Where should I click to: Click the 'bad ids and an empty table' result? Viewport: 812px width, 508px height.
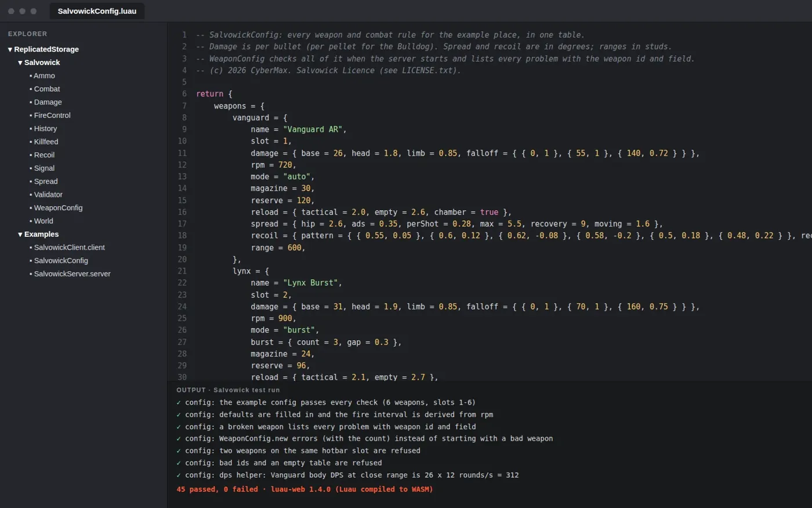click(x=279, y=463)
